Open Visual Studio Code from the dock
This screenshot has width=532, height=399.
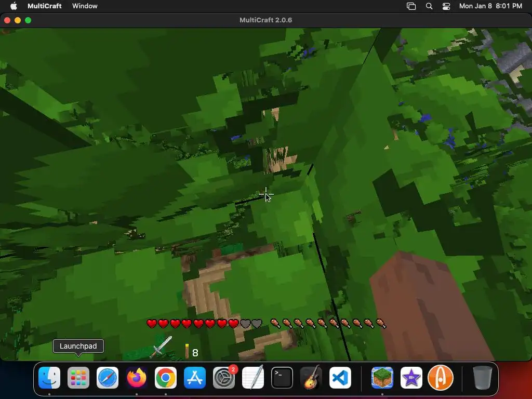(x=340, y=378)
